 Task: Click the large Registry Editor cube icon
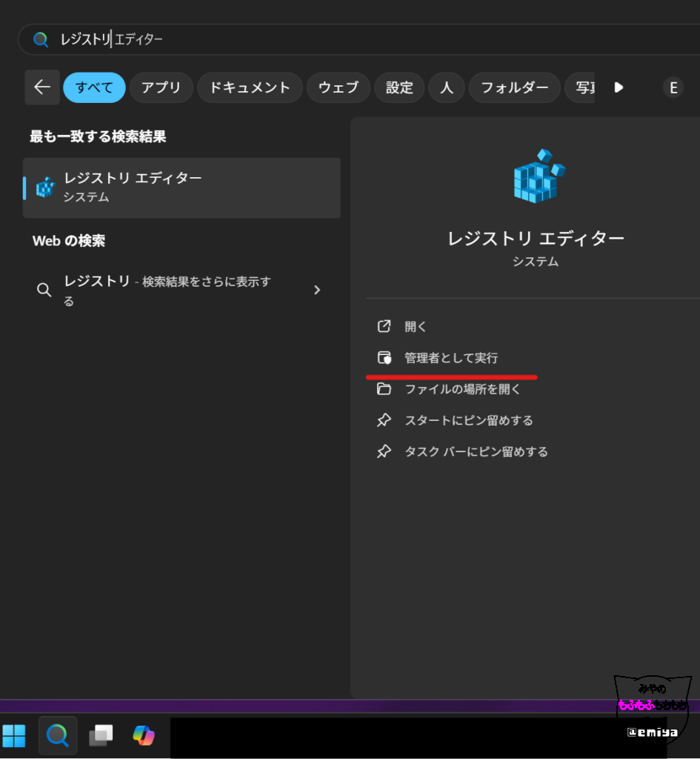[x=536, y=176]
